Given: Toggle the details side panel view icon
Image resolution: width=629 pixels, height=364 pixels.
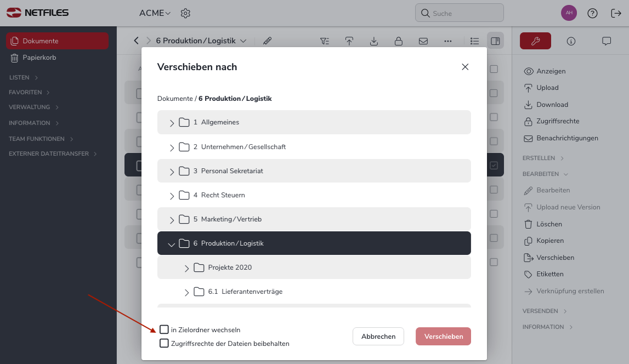Looking at the screenshot, I should [x=495, y=41].
